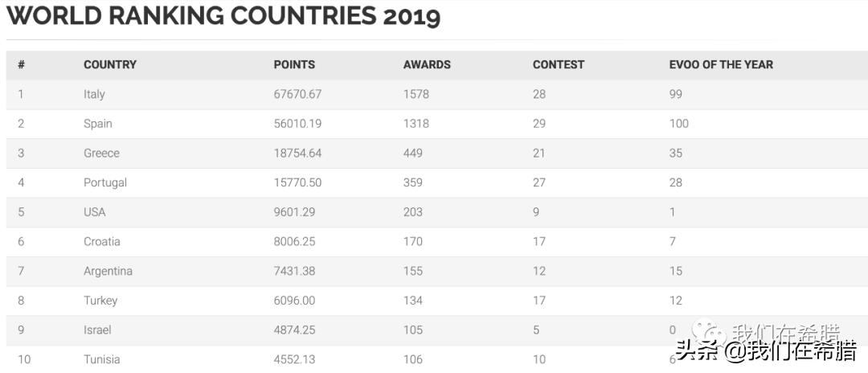Click Italy's points value 67670.67

click(x=297, y=94)
